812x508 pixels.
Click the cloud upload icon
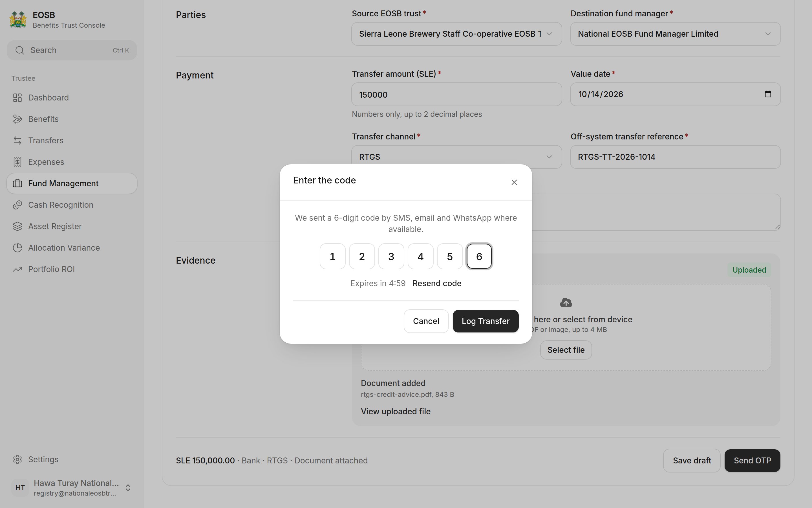[x=566, y=303]
